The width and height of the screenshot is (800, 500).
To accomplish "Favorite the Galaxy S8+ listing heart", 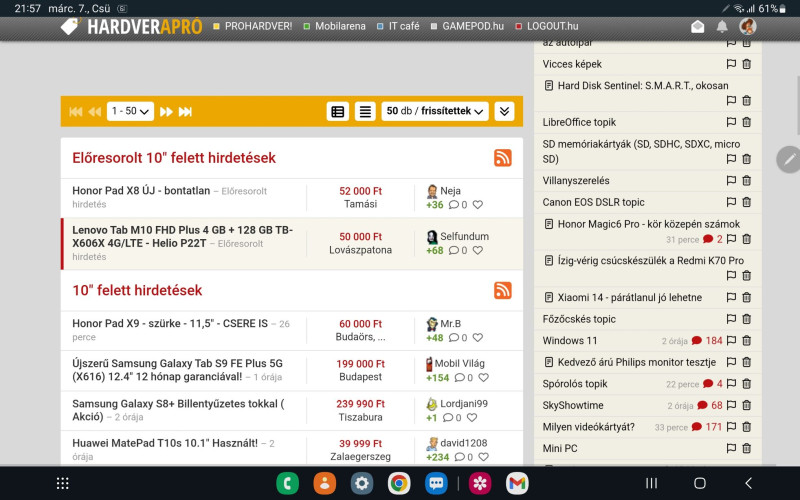I will pyautogui.click(x=472, y=417).
